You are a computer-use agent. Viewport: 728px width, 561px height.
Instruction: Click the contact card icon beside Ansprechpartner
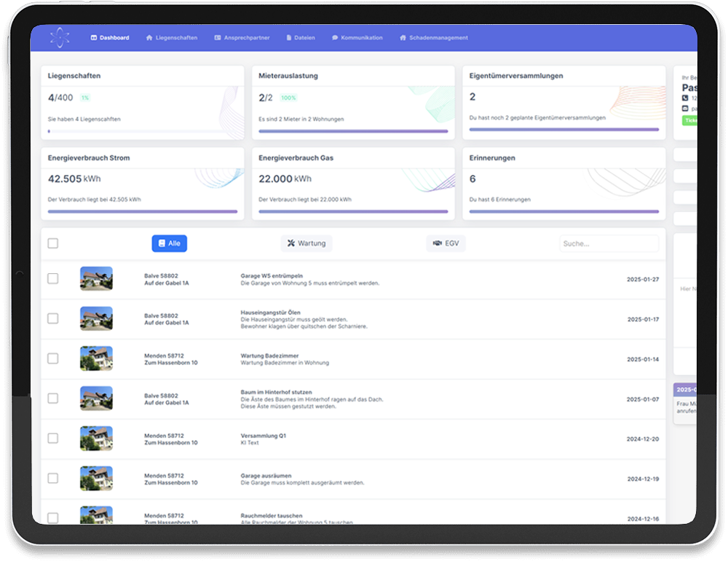(218, 38)
